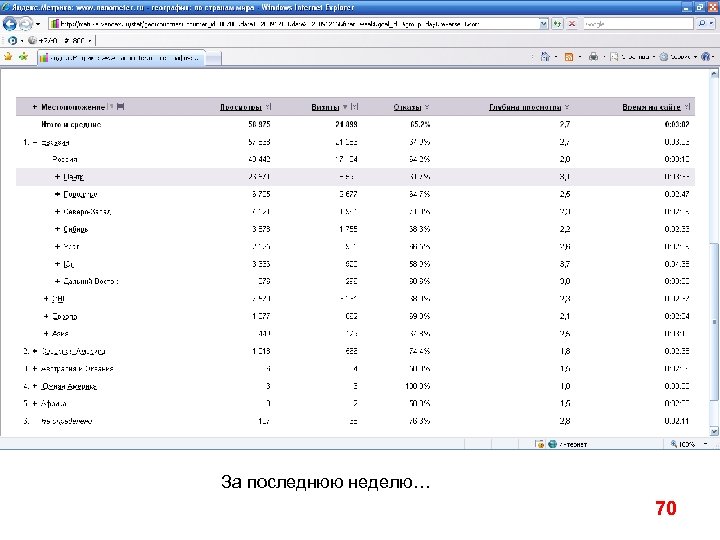Expand the Центр region row
The height and width of the screenshot is (540, 720).
[57, 177]
